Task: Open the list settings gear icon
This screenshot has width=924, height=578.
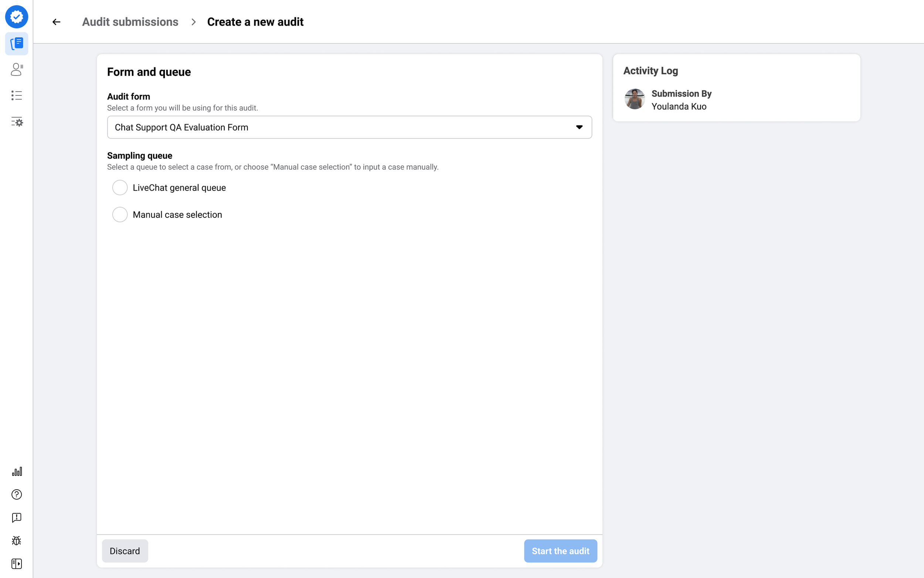Action: (16, 122)
